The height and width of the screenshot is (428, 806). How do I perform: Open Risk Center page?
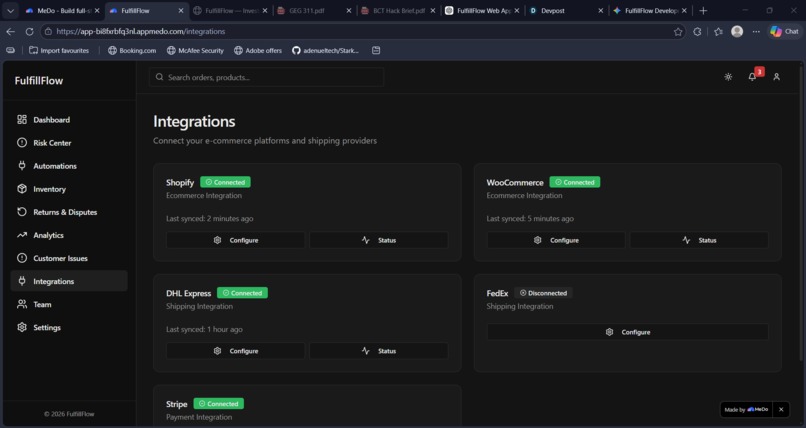69,143
